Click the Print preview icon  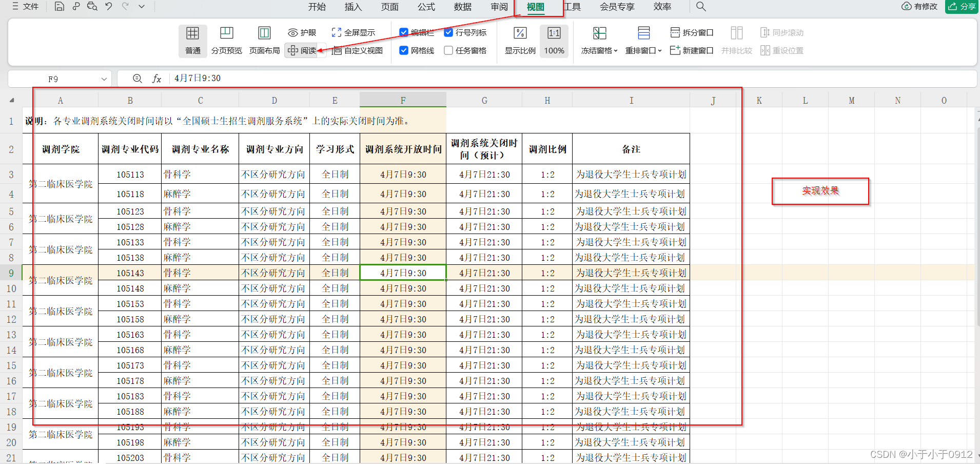tap(92, 7)
